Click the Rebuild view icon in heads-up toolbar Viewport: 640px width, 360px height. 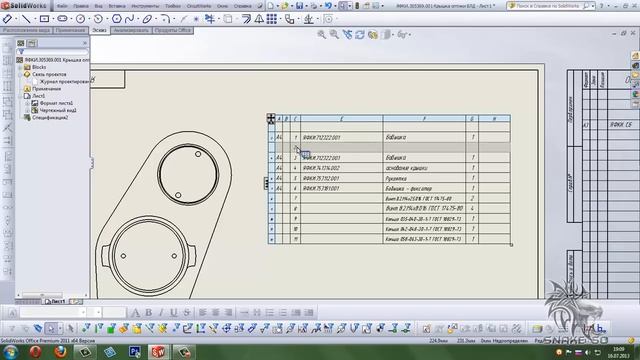[x=360, y=35]
